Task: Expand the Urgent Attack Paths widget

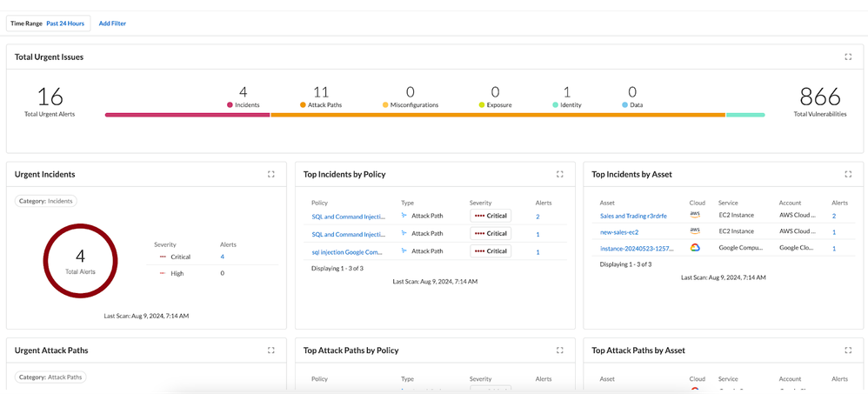Action: coord(271,351)
